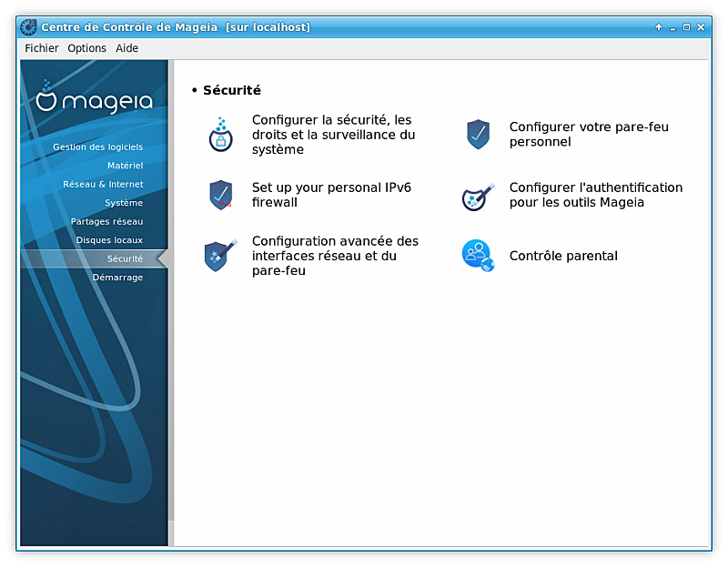Click the Mageia tools authentication icon

[479, 197]
